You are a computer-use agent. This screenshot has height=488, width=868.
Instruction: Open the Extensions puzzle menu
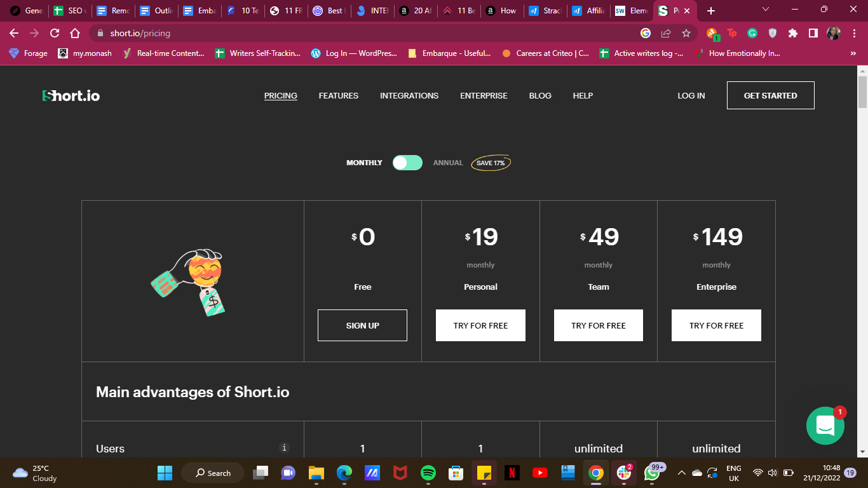tap(792, 33)
